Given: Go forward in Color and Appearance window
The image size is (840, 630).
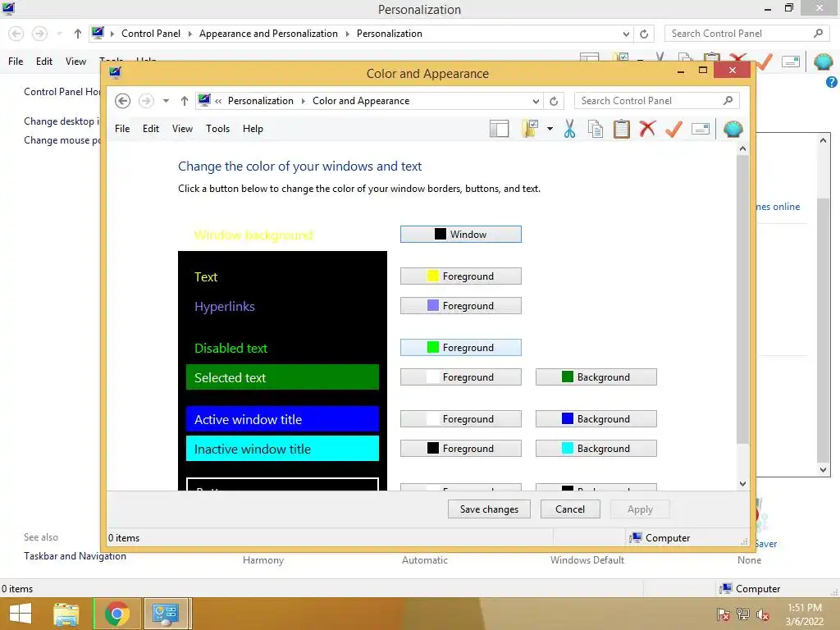Looking at the screenshot, I should pos(146,101).
